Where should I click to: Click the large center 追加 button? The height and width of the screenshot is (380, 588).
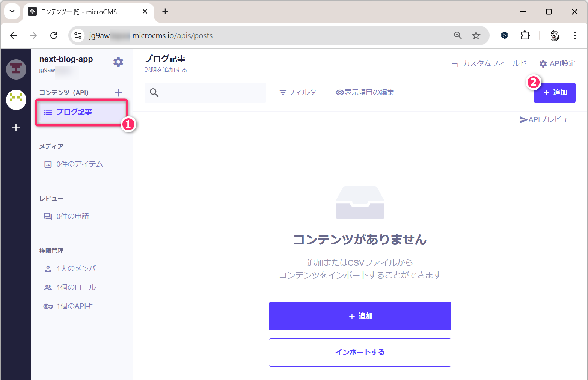pyautogui.click(x=360, y=316)
